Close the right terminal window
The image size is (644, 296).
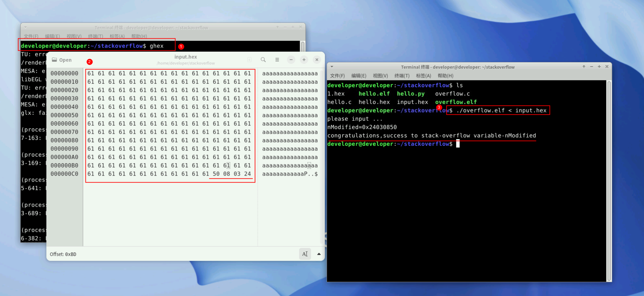coord(607,67)
